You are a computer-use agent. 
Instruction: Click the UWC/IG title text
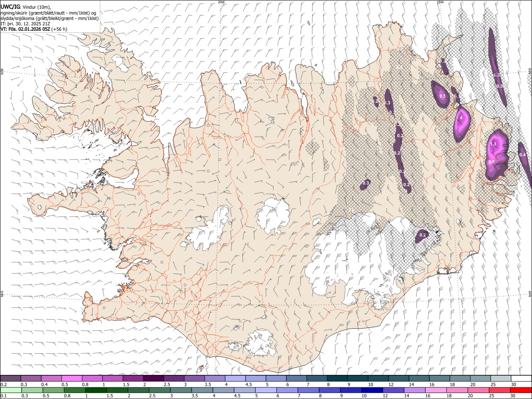(x=10, y=7)
